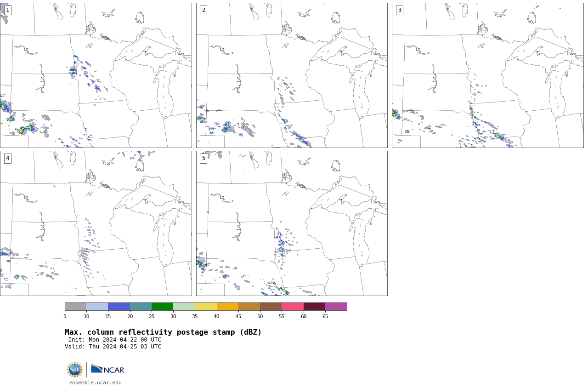
Task: Open ensemble member 4 reflectivity map
Action: (96, 223)
